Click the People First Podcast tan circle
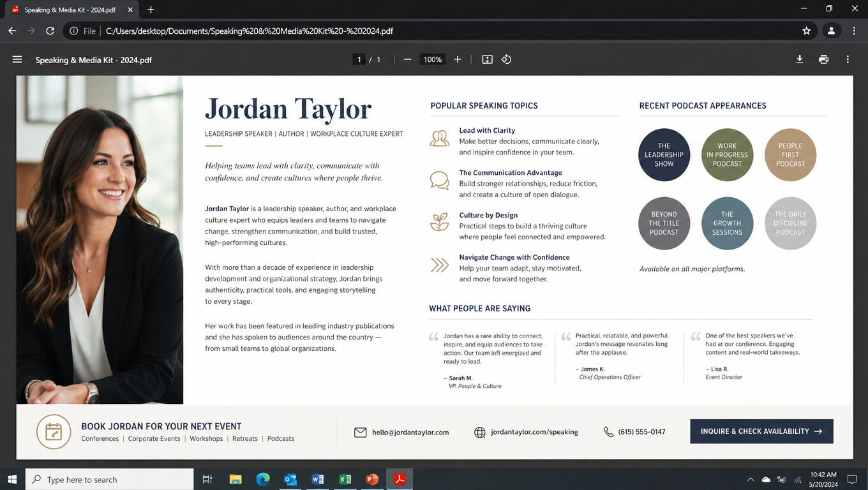This screenshot has width=868, height=490. 790,155
